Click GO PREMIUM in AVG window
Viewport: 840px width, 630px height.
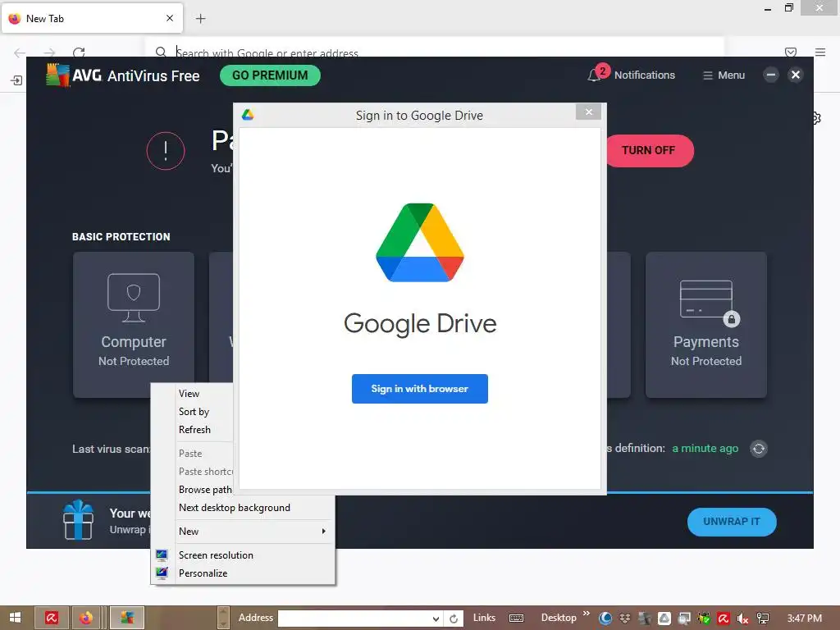pos(270,75)
